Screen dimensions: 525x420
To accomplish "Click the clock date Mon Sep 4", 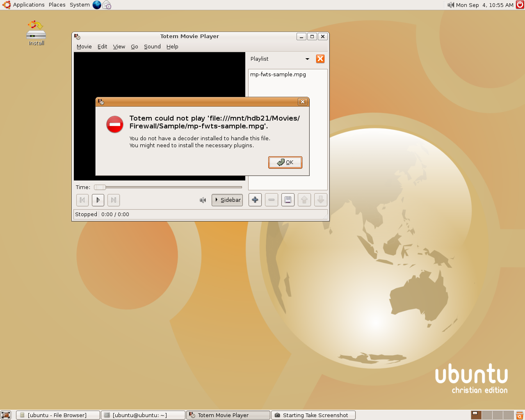I will tap(485, 5).
